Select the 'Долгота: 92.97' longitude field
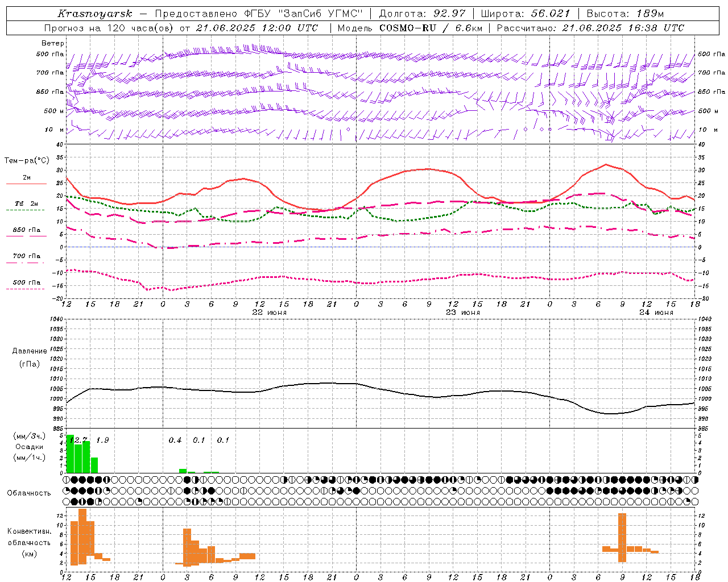728x582 pixels. tap(422, 14)
